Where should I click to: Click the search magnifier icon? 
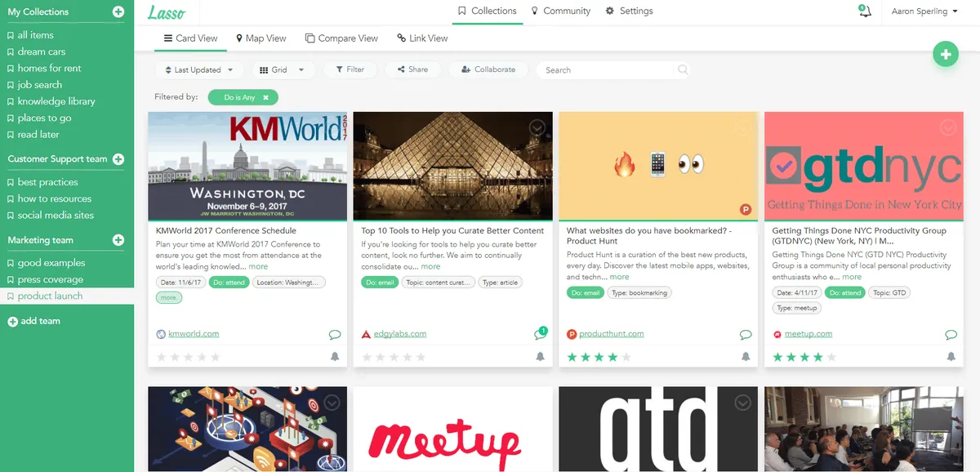pyautogui.click(x=682, y=70)
